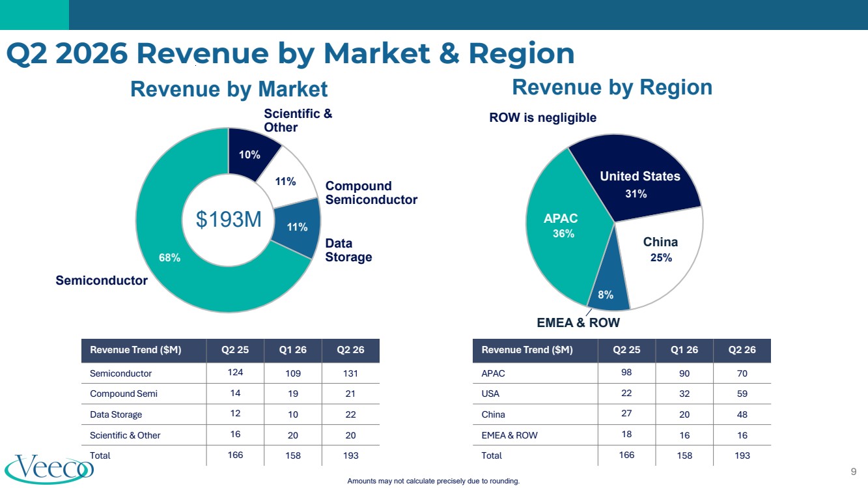Select Scientific & Other's Q1 26 value 20
This screenshot has height=488, width=868.
tap(293, 435)
